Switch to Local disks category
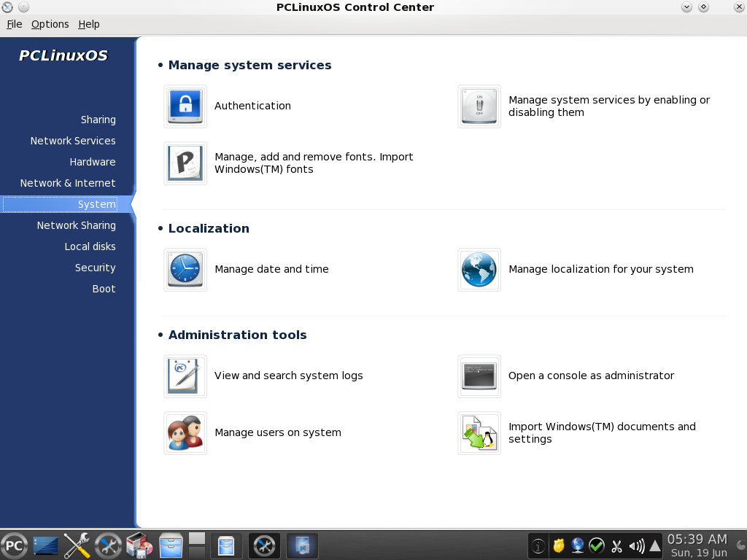Viewport: 747px width, 560px height. click(x=90, y=246)
